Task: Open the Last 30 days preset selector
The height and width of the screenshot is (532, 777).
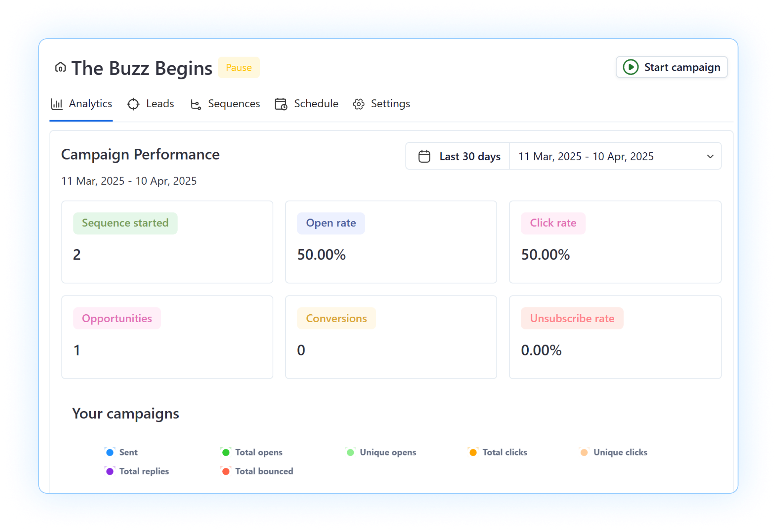Action: (469, 156)
